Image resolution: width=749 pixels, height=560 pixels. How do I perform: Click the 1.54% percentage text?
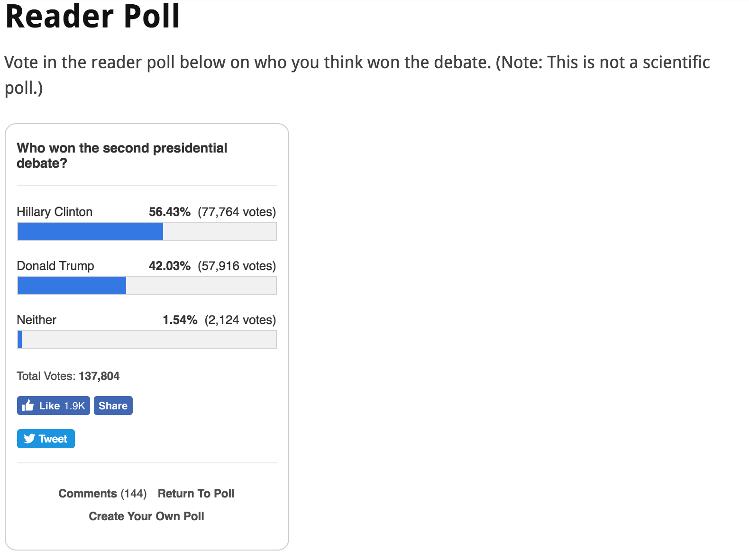[180, 320]
